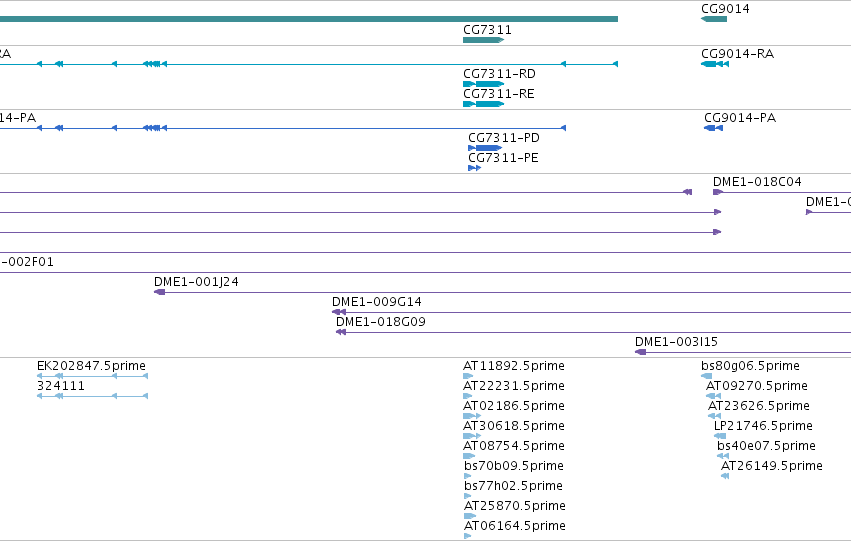Click the DME1-001J24 clone label

coord(196,282)
